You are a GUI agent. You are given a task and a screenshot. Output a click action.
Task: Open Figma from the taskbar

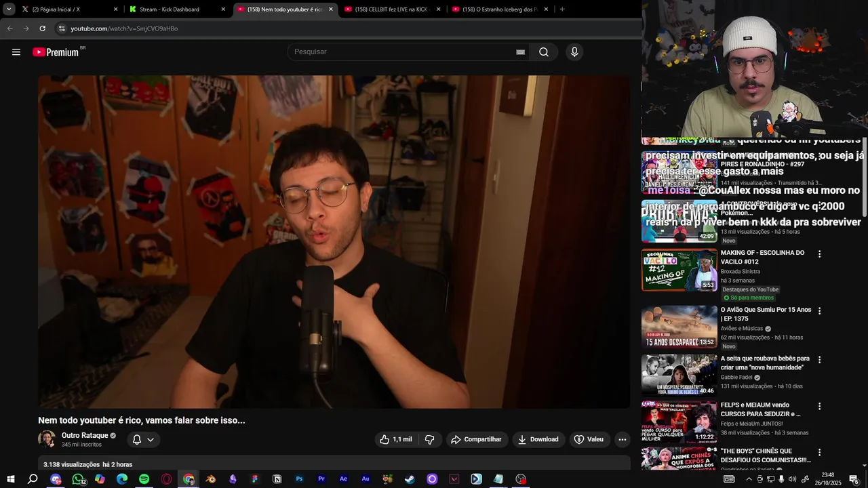[255, 479]
